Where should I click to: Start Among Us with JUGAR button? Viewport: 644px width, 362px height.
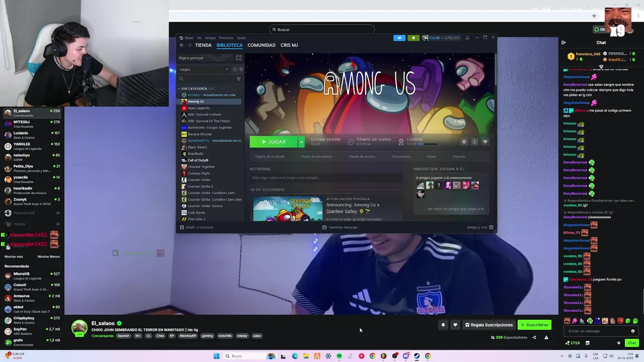(274, 142)
